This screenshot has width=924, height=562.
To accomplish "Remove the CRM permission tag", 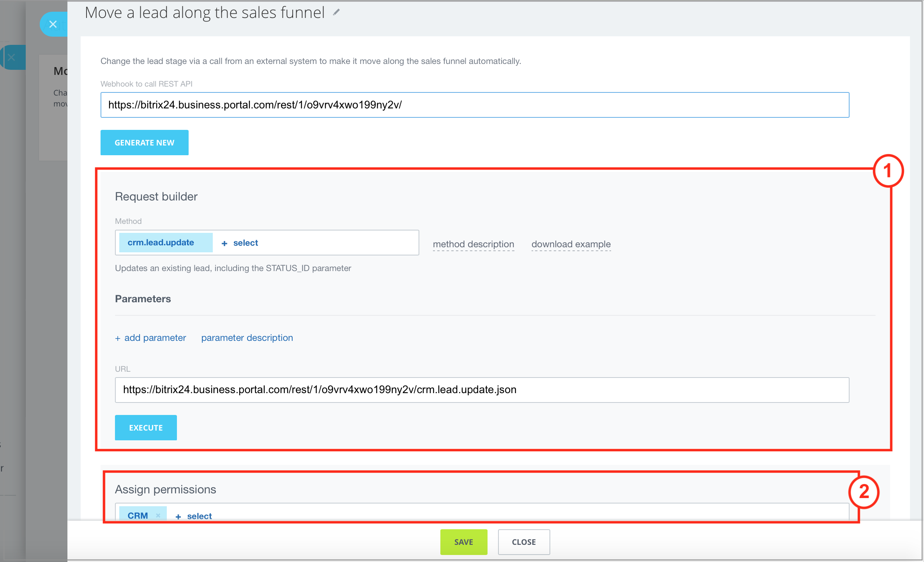I will tap(158, 516).
